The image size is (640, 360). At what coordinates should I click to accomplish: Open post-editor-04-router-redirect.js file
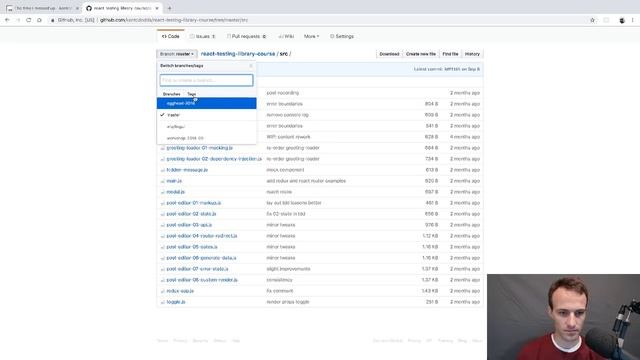[x=202, y=236]
